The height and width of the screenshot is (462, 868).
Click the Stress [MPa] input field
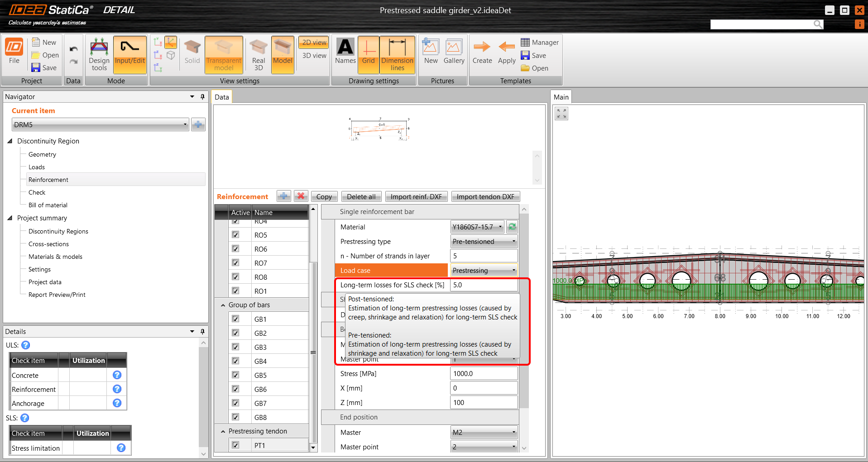point(483,374)
